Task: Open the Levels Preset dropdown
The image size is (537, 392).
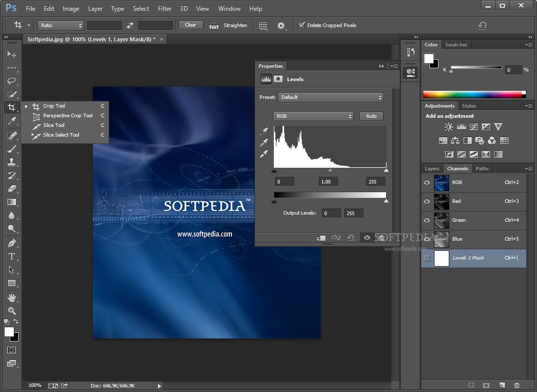Action: click(330, 97)
